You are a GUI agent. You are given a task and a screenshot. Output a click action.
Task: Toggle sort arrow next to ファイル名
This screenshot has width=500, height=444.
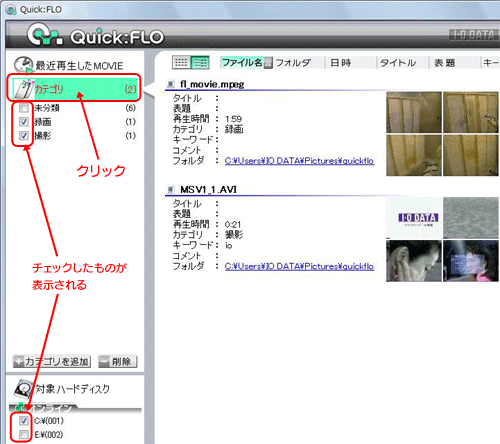tap(268, 63)
